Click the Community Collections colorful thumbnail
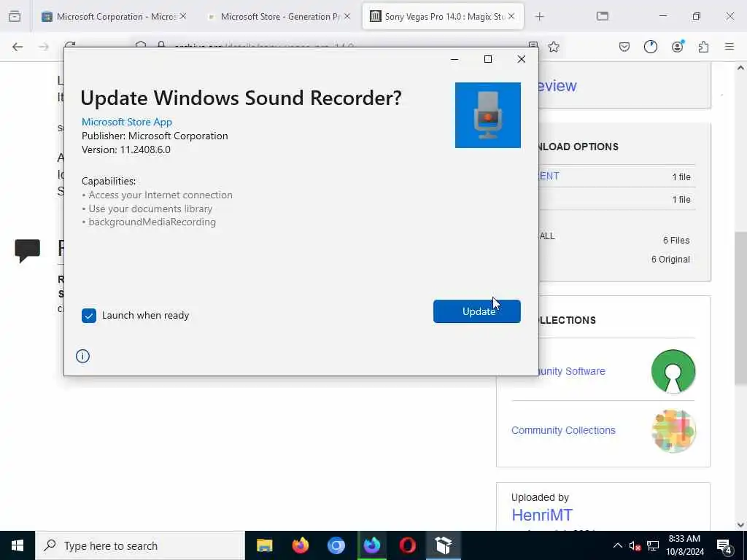 [673, 430]
